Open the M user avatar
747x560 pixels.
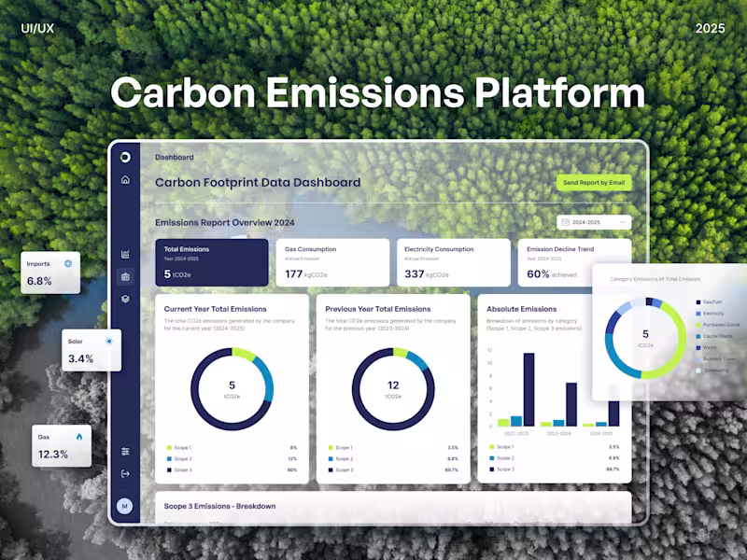click(125, 506)
